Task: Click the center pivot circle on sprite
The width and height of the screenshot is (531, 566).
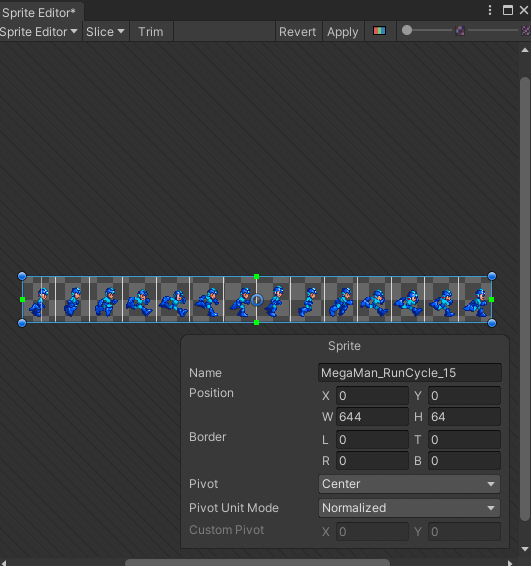Action: coord(257,300)
